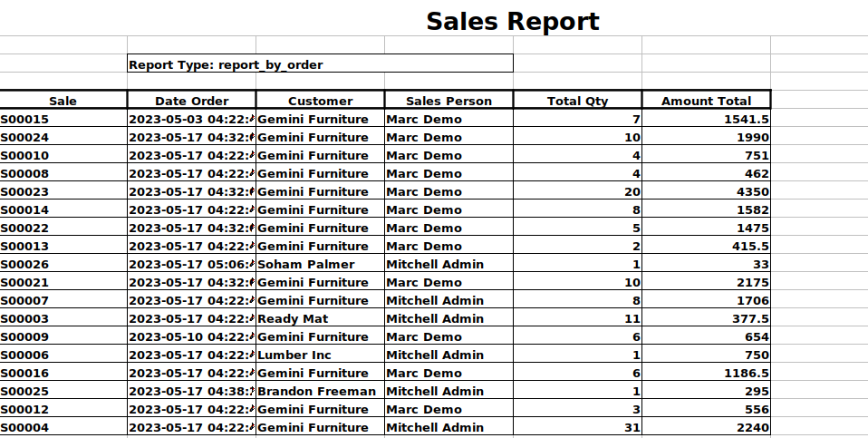Select the Date Order header cell

[191, 101]
